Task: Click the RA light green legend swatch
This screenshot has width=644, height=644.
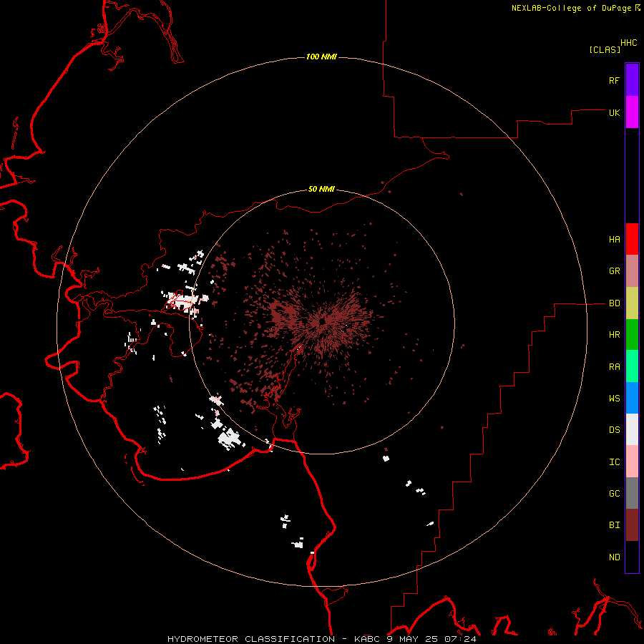Action: (x=632, y=366)
